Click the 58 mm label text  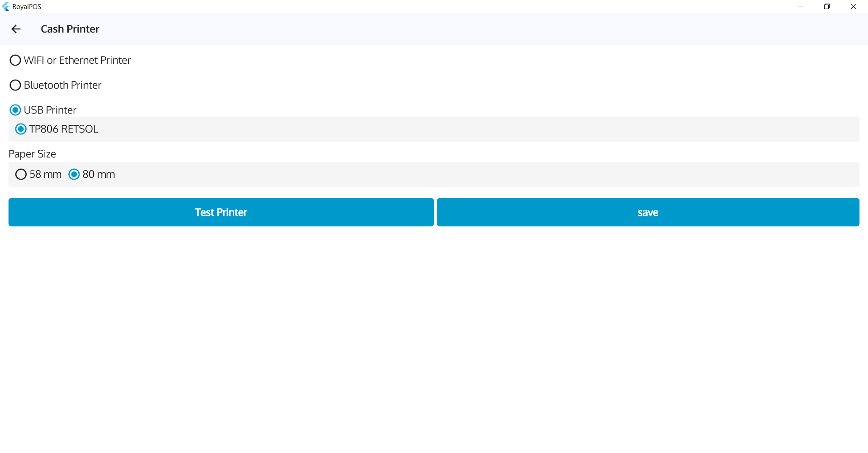(x=46, y=174)
